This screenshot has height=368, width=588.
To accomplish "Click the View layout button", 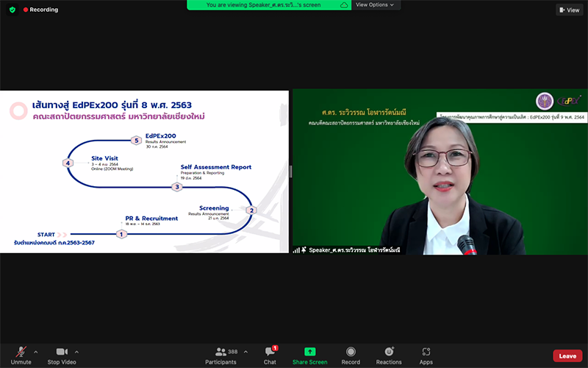I will click(x=569, y=10).
